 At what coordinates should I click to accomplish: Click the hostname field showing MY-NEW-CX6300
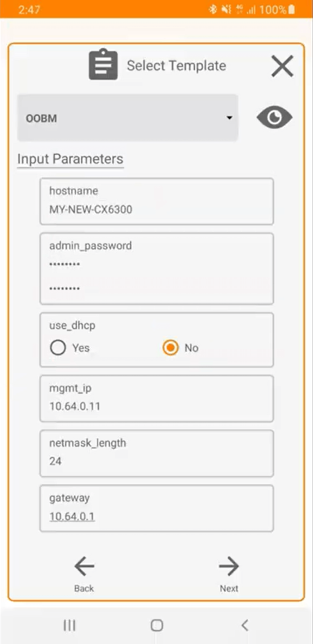point(157,202)
